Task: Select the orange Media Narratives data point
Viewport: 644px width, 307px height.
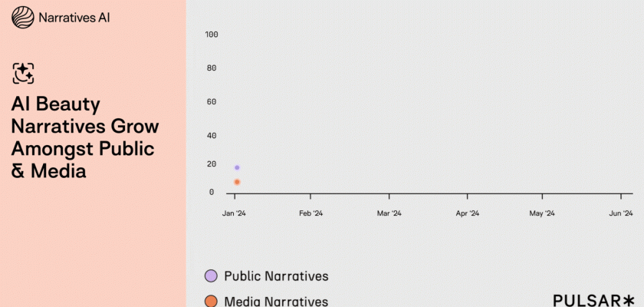Action: [237, 182]
